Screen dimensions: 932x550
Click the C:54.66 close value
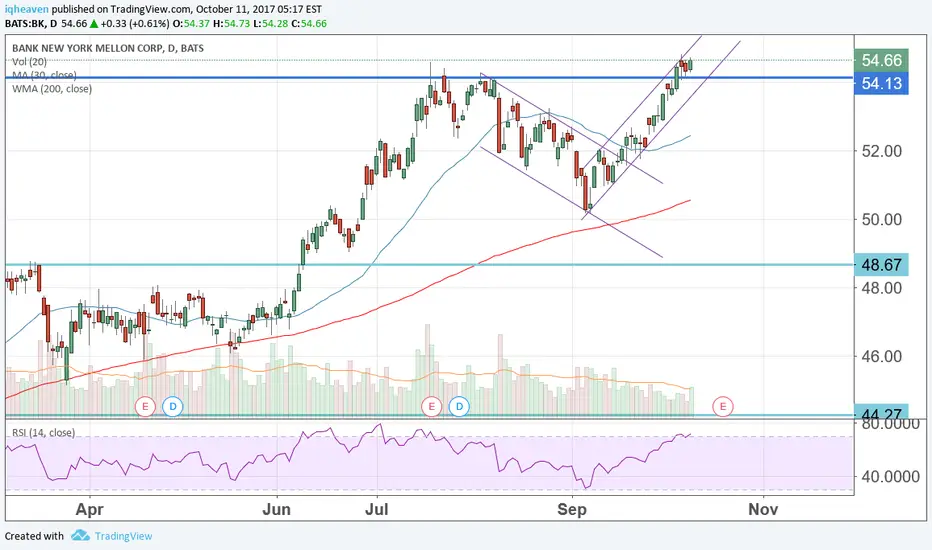click(x=309, y=24)
